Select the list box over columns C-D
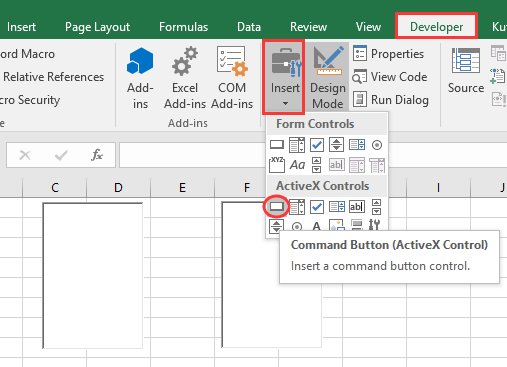The width and height of the screenshot is (507, 367). [x=93, y=276]
